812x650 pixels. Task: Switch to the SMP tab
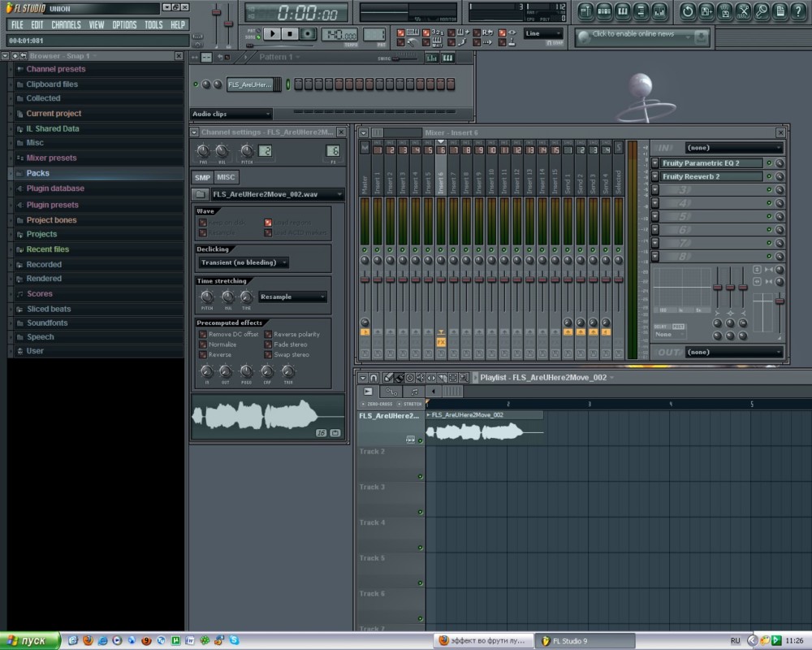(202, 177)
